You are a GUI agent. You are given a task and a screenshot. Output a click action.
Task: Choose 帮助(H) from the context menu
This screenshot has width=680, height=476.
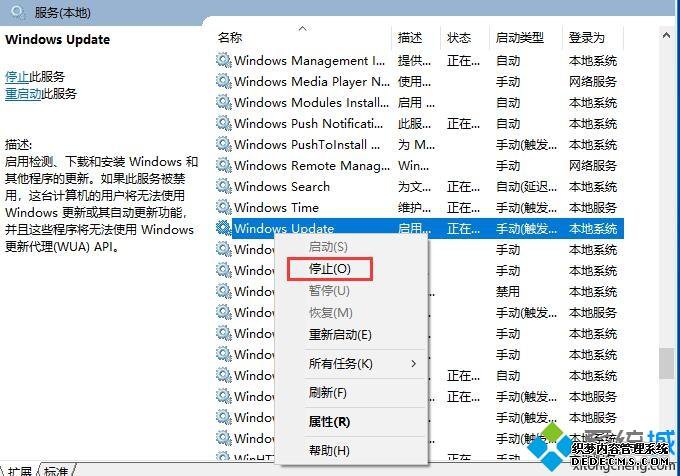tap(329, 451)
